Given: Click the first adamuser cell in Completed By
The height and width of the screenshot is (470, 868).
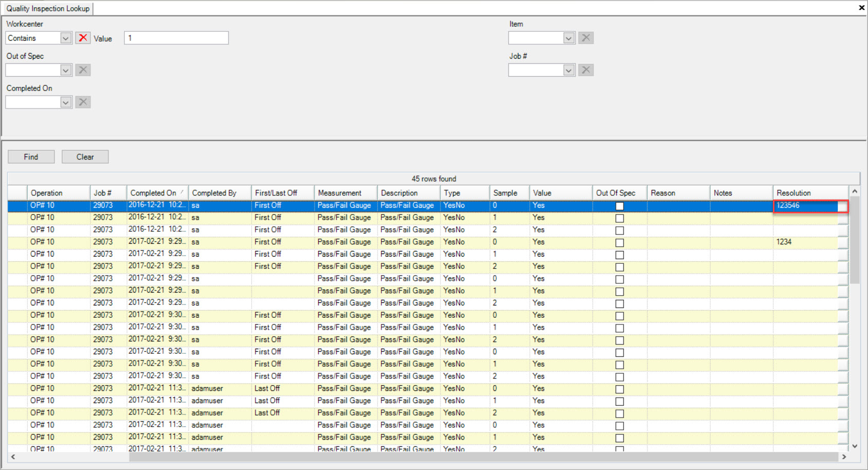Looking at the screenshot, I should pos(220,388).
